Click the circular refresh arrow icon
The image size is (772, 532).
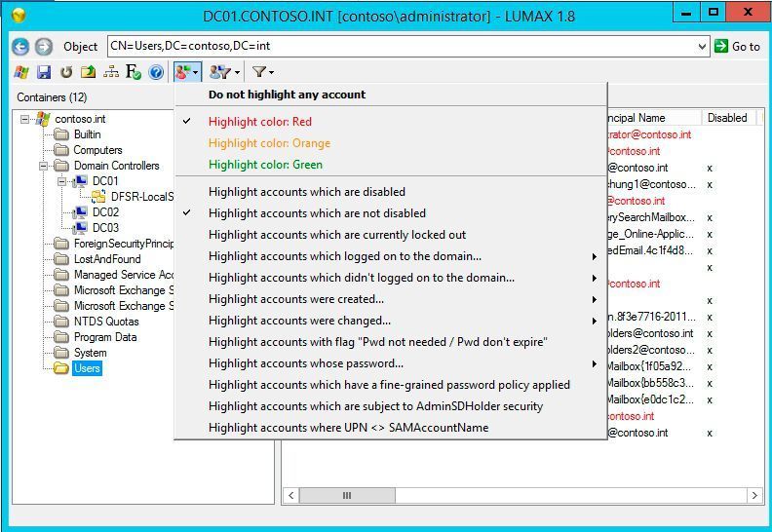click(x=66, y=72)
